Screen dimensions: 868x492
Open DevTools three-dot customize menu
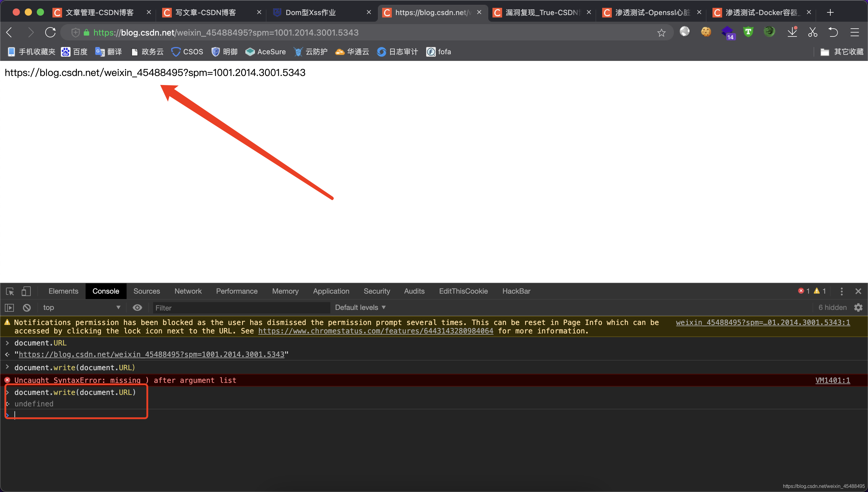[x=841, y=291]
